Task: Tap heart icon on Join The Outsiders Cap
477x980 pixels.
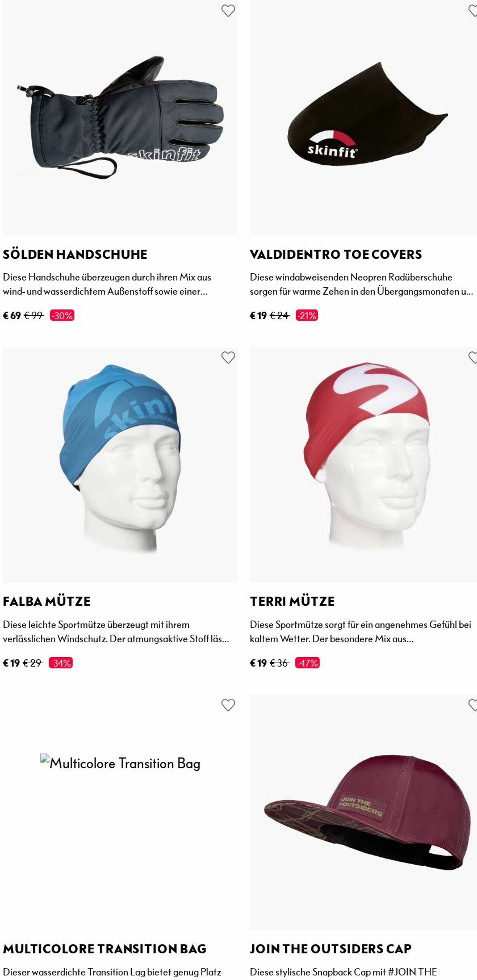Action: coord(473,705)
